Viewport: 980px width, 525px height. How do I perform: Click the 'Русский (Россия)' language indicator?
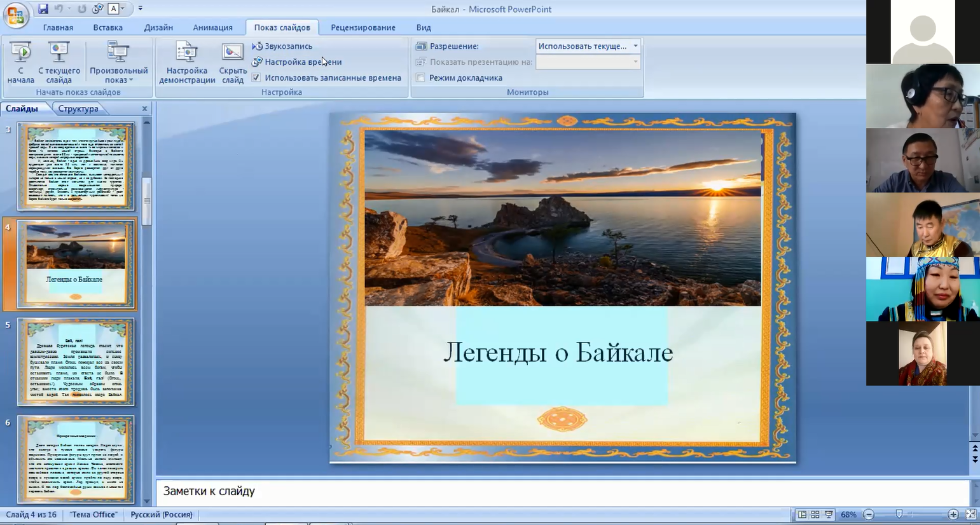pyautogui.click(x=162, y=515)
